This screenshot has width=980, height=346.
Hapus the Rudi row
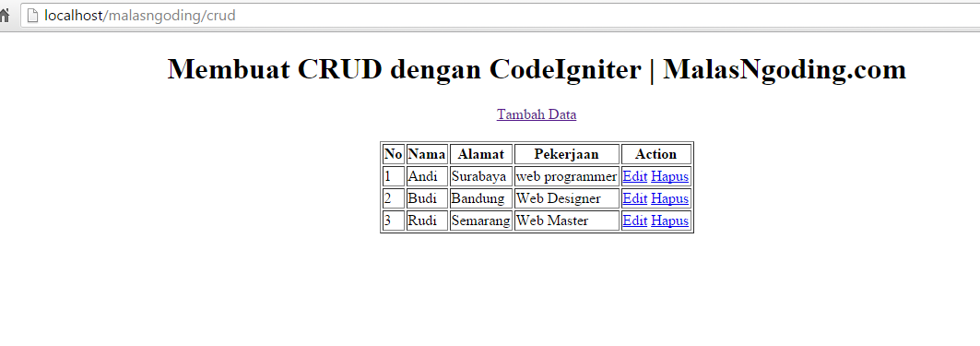pos(669,221)
